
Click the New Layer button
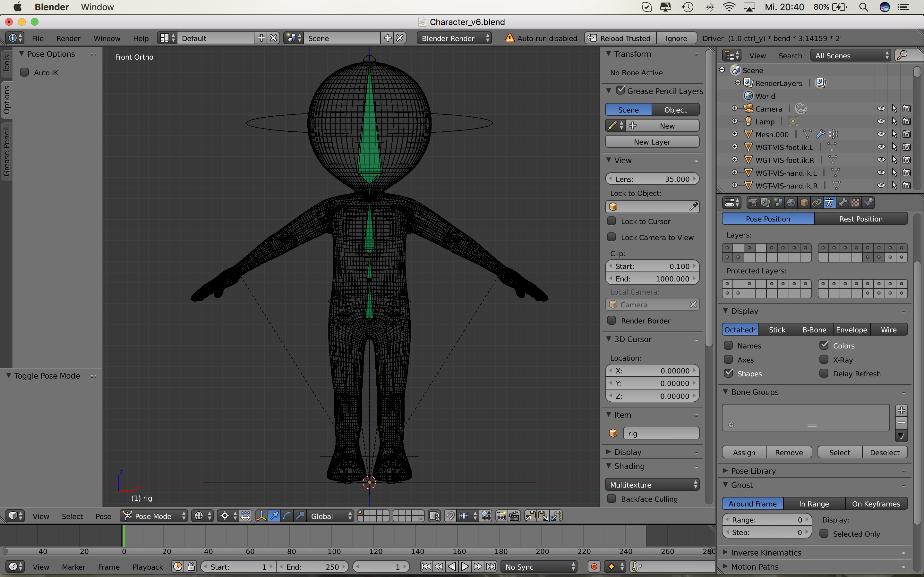tap(652, 142)
